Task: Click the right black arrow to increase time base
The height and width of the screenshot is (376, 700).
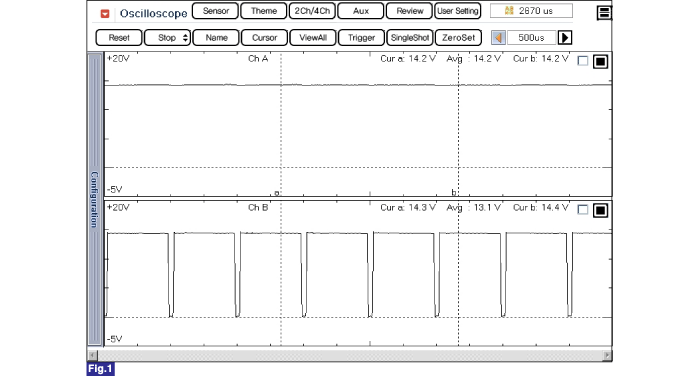Action: [x=565, y=38]
